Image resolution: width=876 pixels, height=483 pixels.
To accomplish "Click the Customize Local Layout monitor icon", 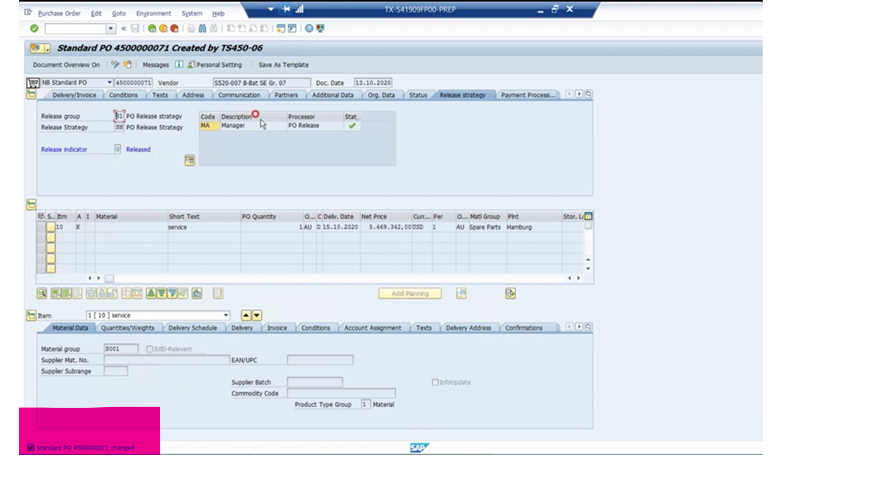I will point(320,28).
